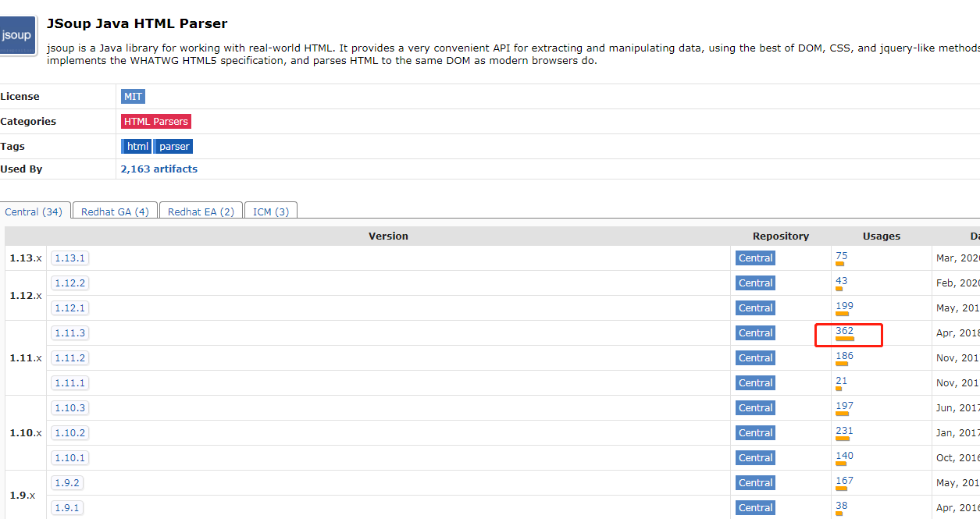Image resolution: width=980 pixels, height=519 pixels.
Task: Open version 1.10.3
Action: pyautogui.click(x=70, y=408)
